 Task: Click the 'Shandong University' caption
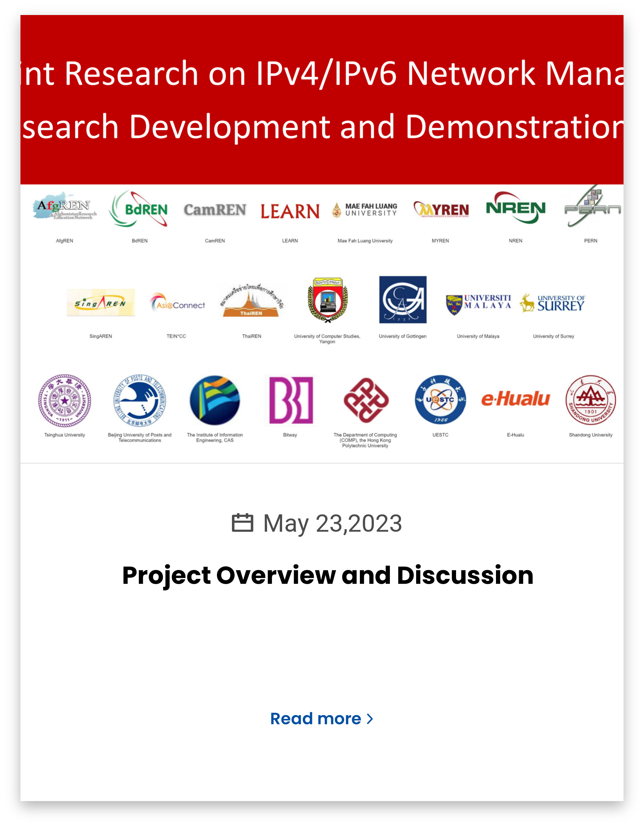[590, 435]
